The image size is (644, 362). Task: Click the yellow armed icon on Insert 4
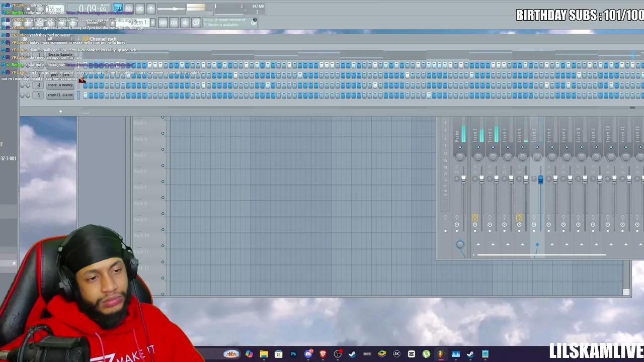(519, 218)
